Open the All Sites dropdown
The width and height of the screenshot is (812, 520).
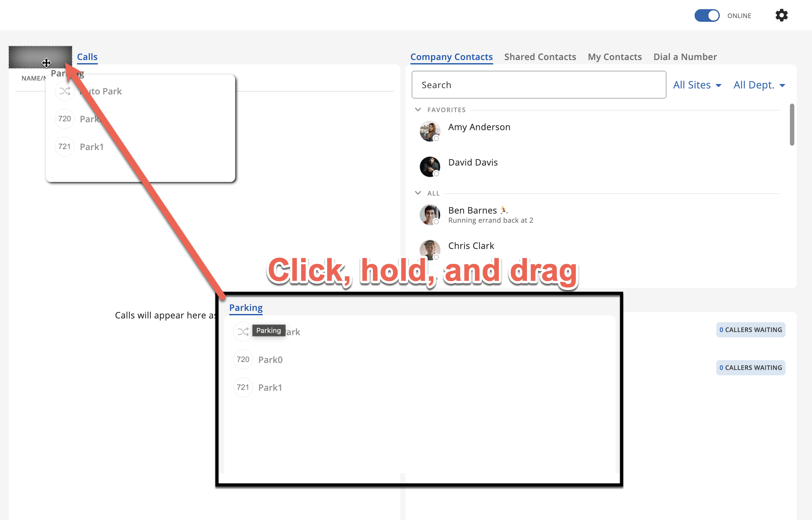tap(697, 85)
